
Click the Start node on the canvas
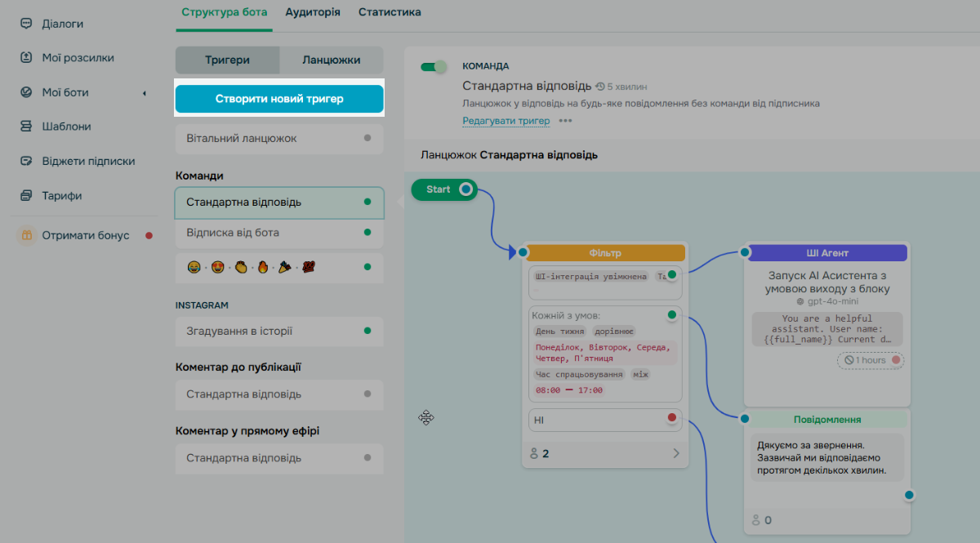pyautogui.click(x=443, y=189)
